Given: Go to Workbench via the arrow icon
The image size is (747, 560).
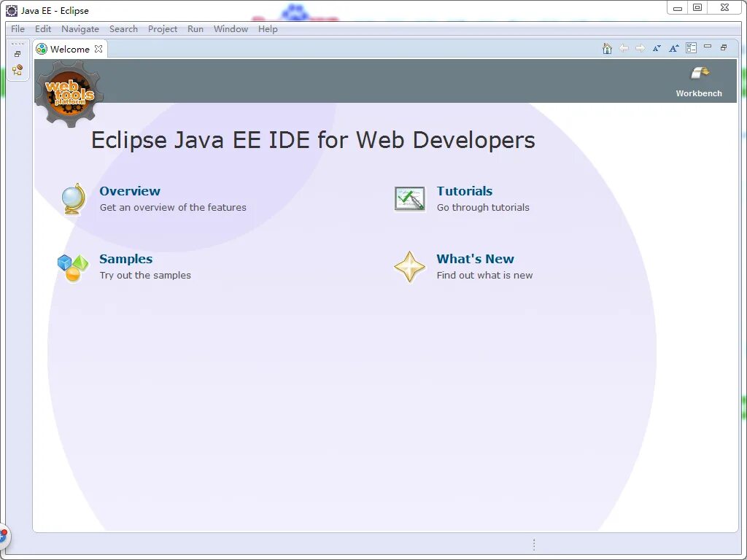Looking at the screenshot, I should pyautogui.click(x=700, y=74).
